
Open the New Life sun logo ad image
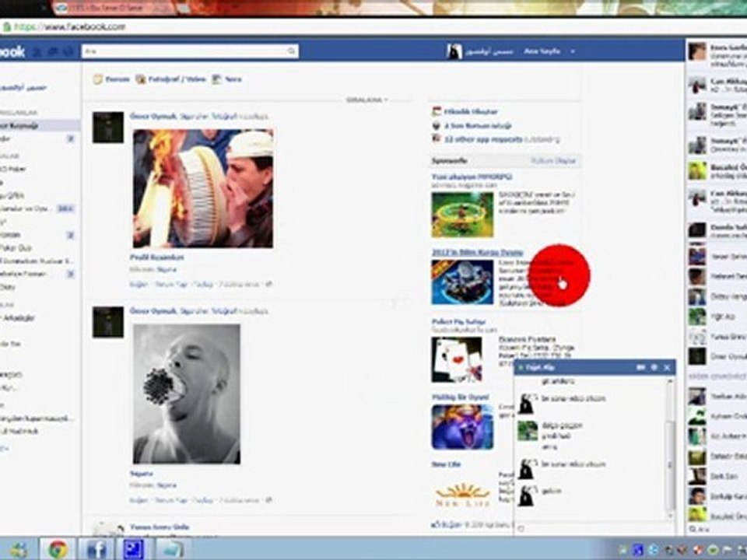(x=462, y=495)
